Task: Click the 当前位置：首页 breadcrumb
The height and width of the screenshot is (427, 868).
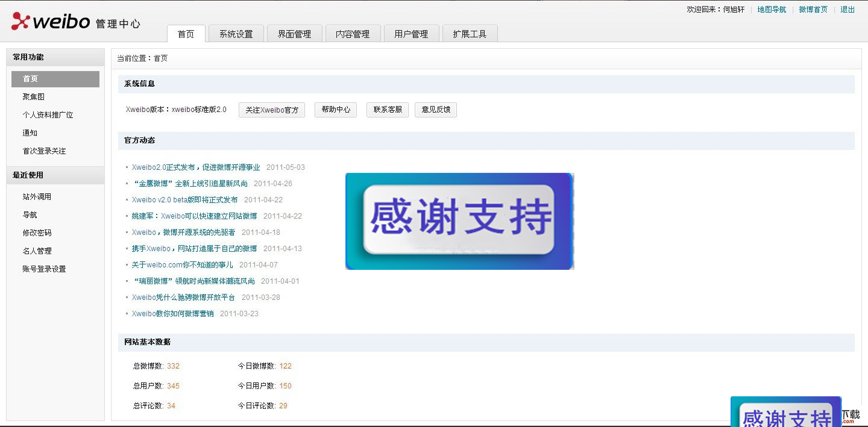Action: [x=142, y=58]
